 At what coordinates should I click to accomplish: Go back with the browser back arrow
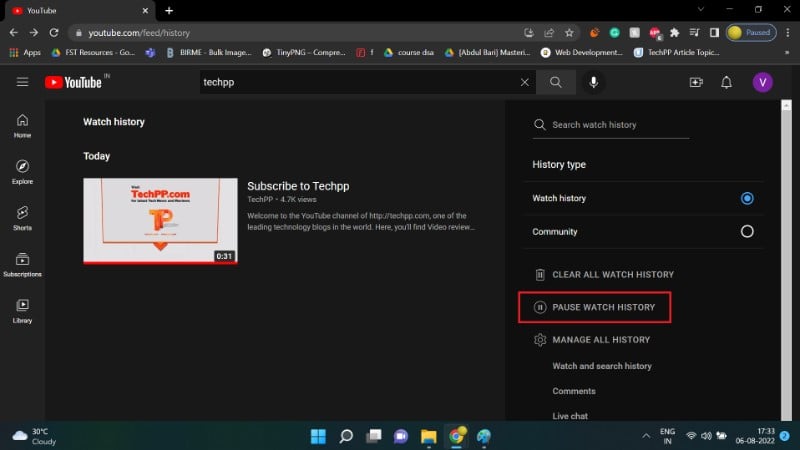tap(14, 33)
